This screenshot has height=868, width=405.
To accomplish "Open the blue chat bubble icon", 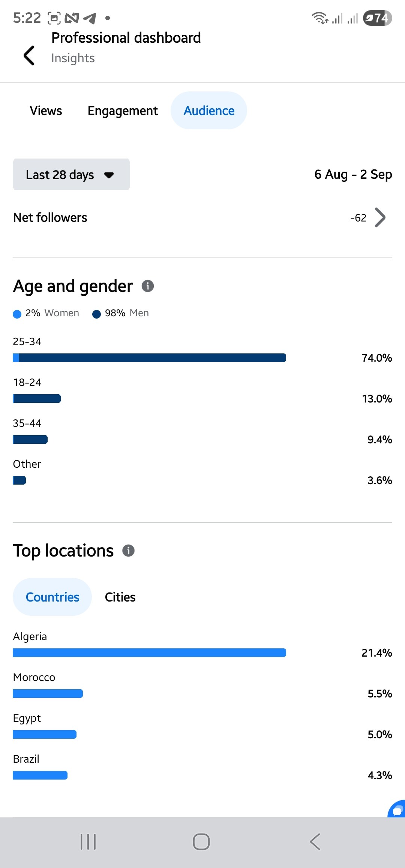I will point(396,809).
